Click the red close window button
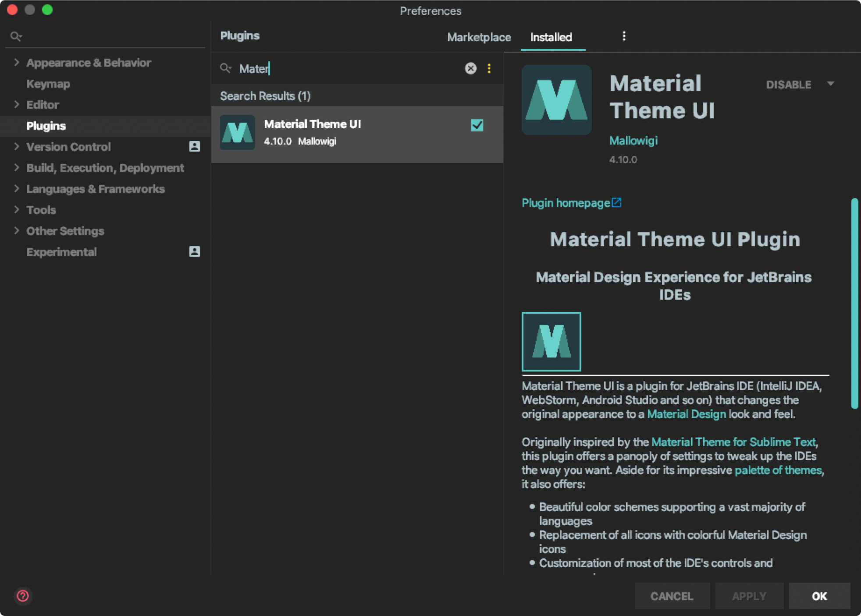The height and width of the screenshot is (616, 861). [x=12, y=10]
